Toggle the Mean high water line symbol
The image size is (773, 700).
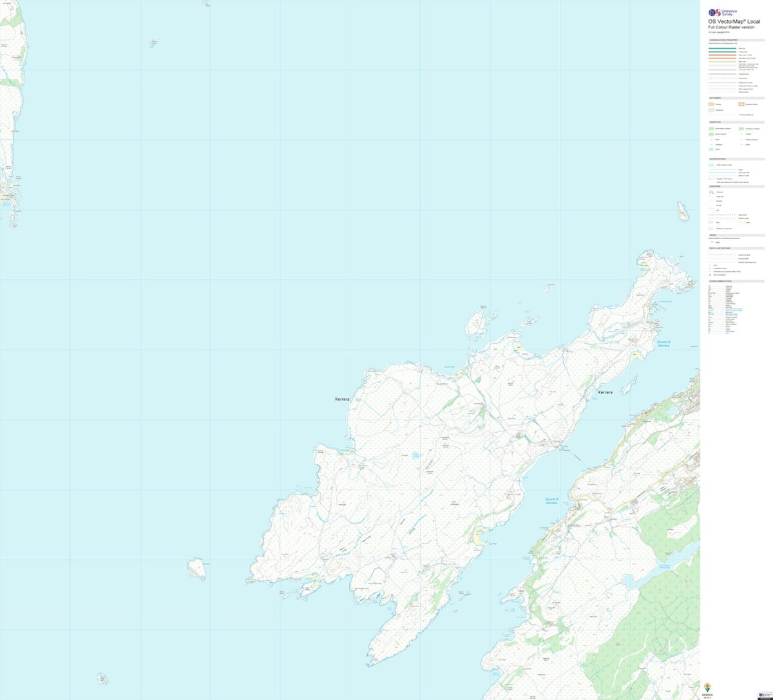[x=721, y=173]
